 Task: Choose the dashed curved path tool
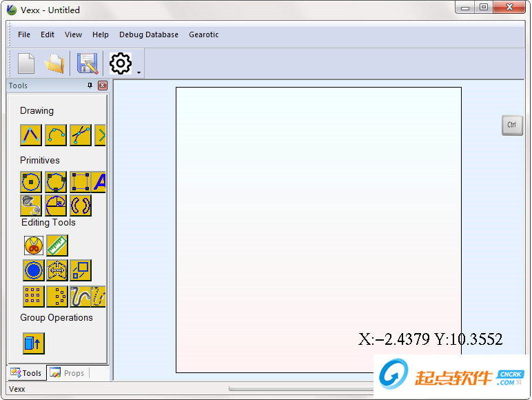click(99, 297)
